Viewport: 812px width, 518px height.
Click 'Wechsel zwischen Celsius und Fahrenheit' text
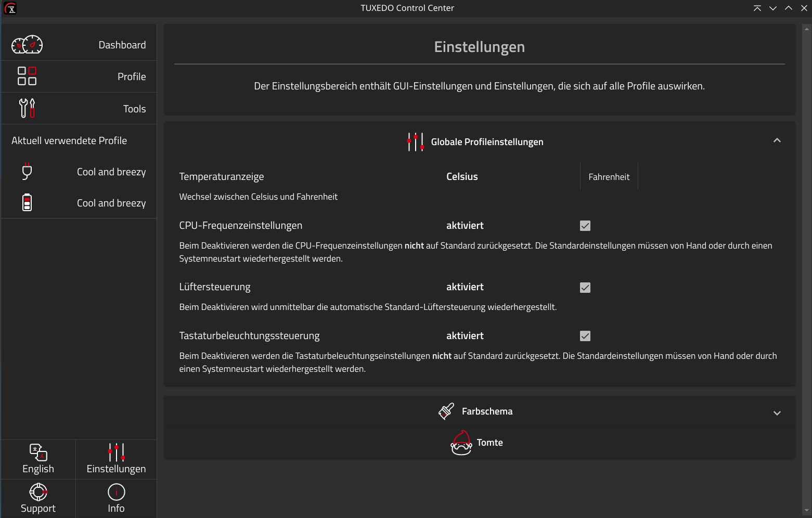point(259,197)
